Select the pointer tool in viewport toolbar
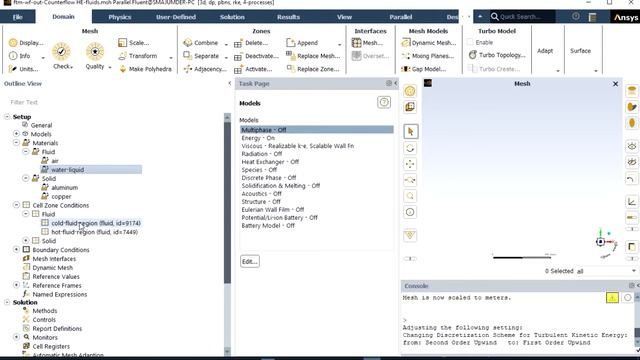The image size is (640, 360). coord(410,131)
